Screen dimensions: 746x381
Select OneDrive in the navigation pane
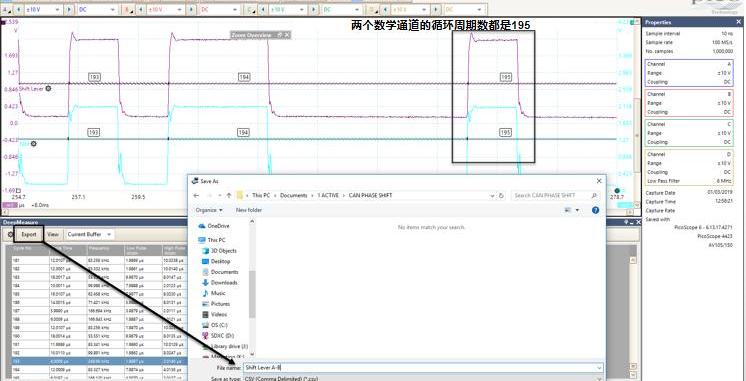pyautogui.click(x=218, y=226)
